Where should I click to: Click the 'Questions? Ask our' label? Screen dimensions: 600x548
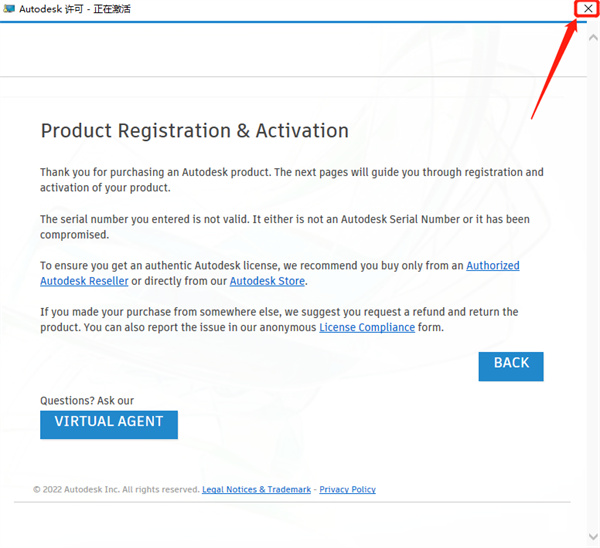(87, 401)
